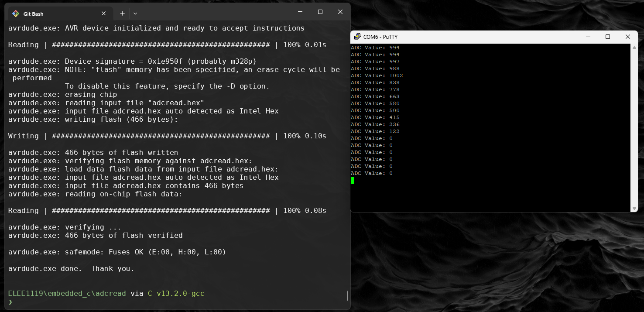This screenshot has width=644, height=312.
Task: Click 'AVR device initialized' line in Git Bash
Action: 156,28
